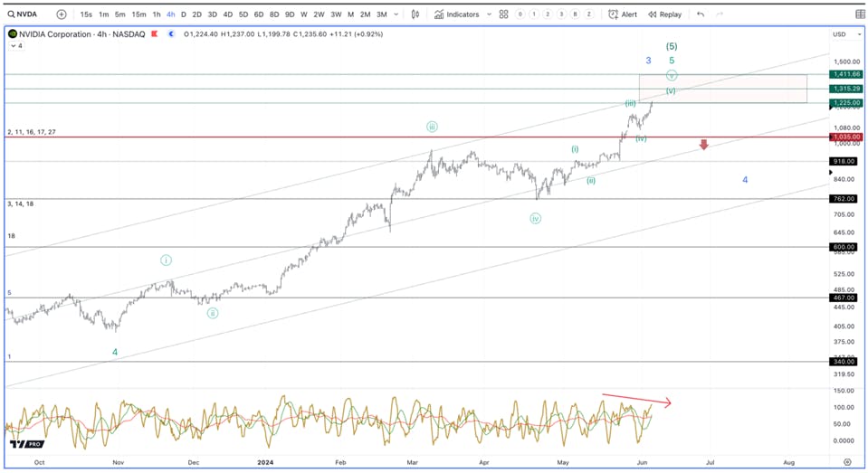Select the 15s timeframe
Viewport: 868px width, 473px height.
point(86,14)
